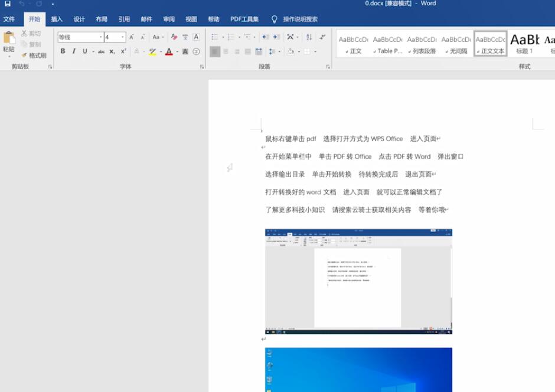555x392 pixels.
Task: Select the Word screenshot image in the document
Action: [x=358, y=282]
